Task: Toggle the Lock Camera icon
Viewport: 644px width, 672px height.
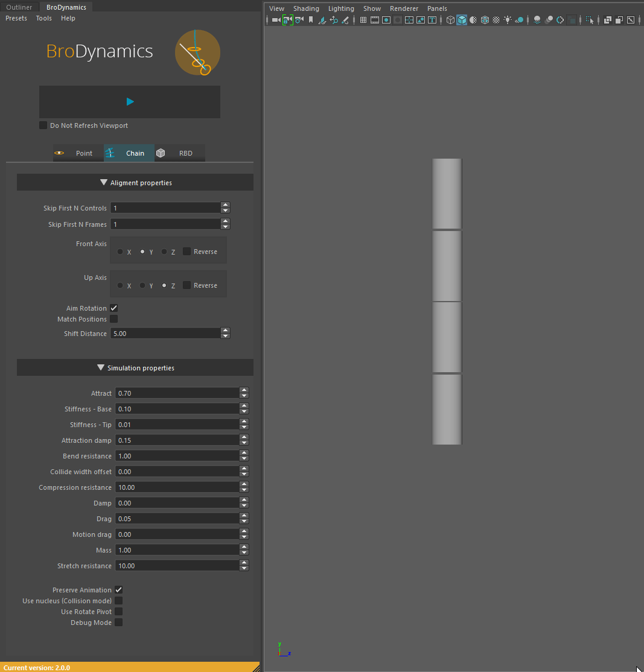Action: pos(288,20)
